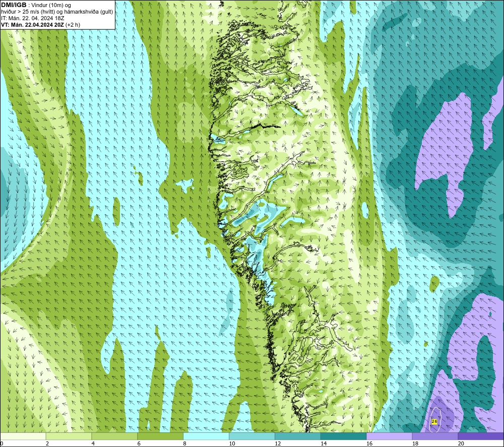
Task: Click the 0–2 m/s legend color band
Action: point(23,436)
